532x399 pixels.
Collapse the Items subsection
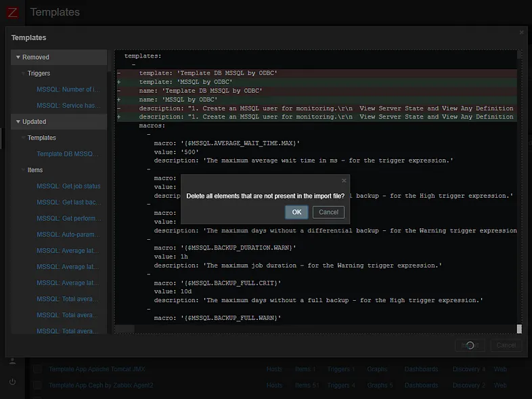click(23, 170)
